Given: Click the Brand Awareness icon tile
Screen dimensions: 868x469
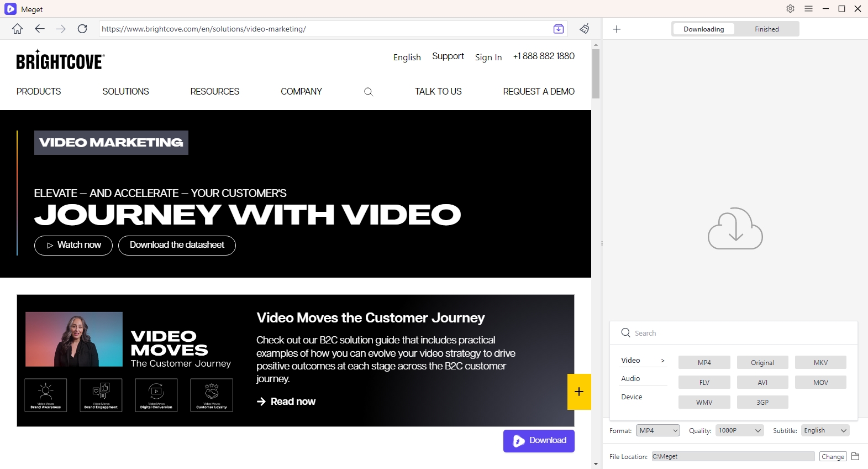Looking at the screenshot, I should [x=46, y=395].
